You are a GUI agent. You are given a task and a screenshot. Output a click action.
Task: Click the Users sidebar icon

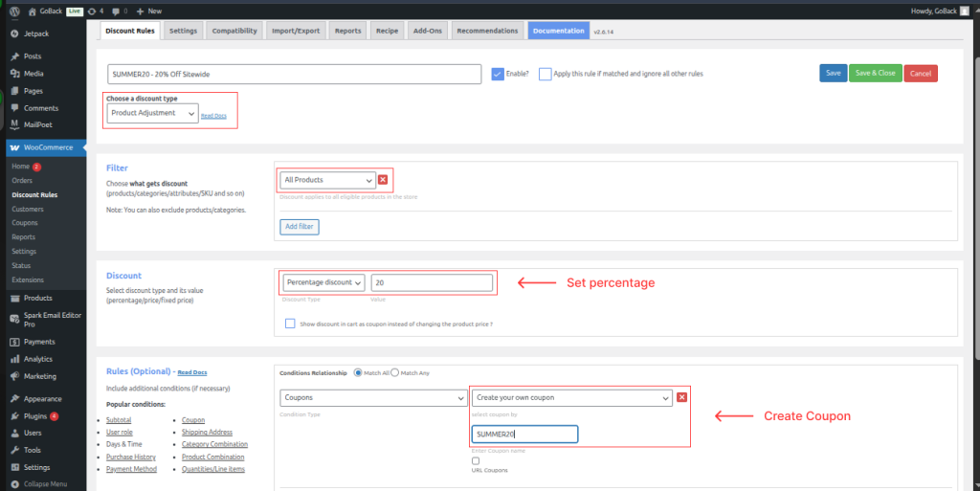coord(15,433)
